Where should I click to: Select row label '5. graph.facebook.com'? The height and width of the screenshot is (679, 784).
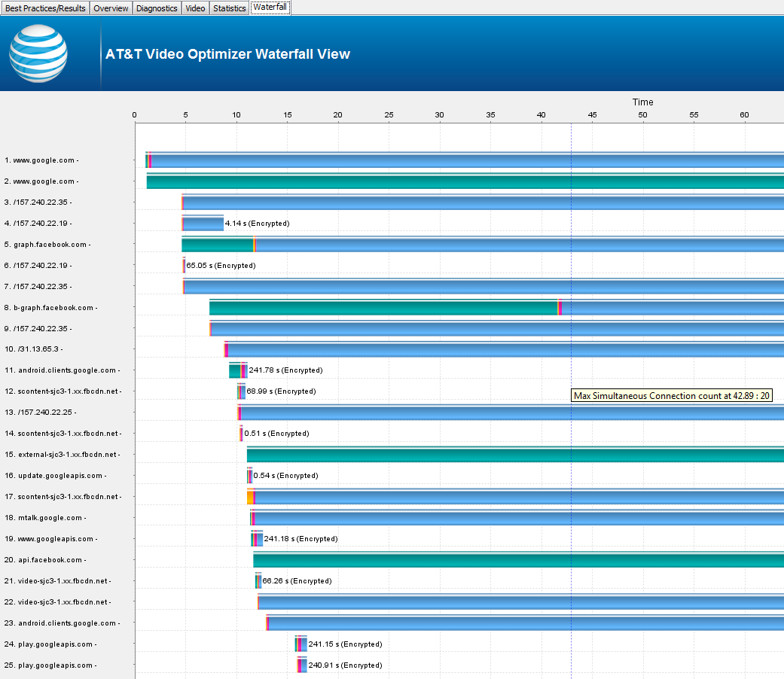pos(47,245)
